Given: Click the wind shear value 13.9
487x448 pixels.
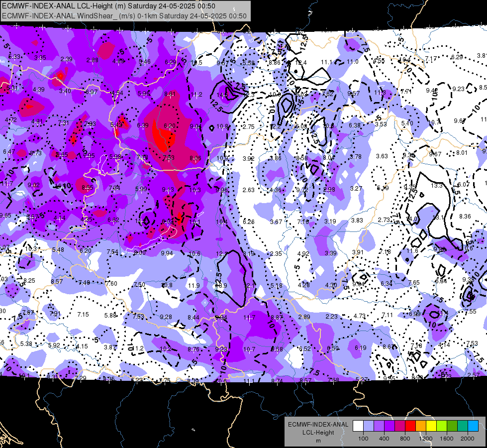Looking at the screenshot, I should point(221,285).
